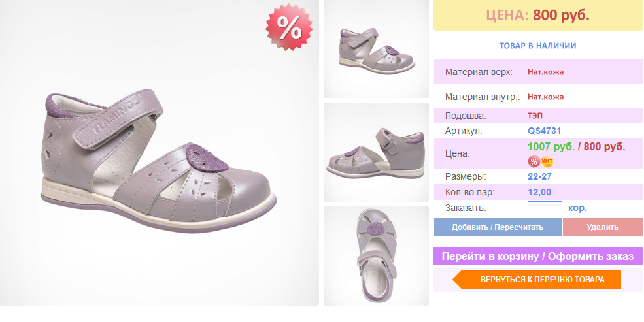Open the main large sandal photo

[160, 153]
